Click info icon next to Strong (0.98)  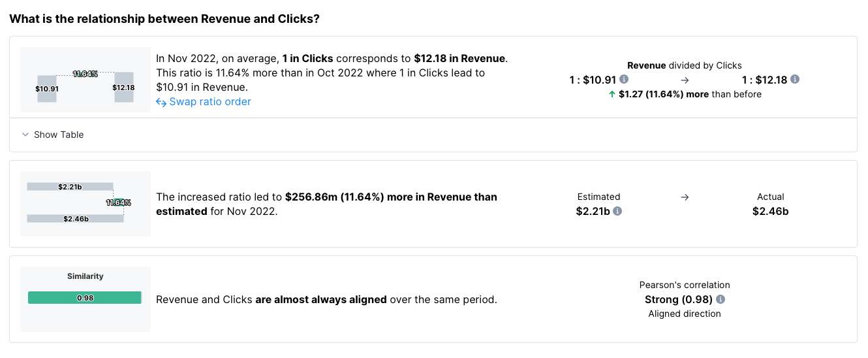point(721,299)
